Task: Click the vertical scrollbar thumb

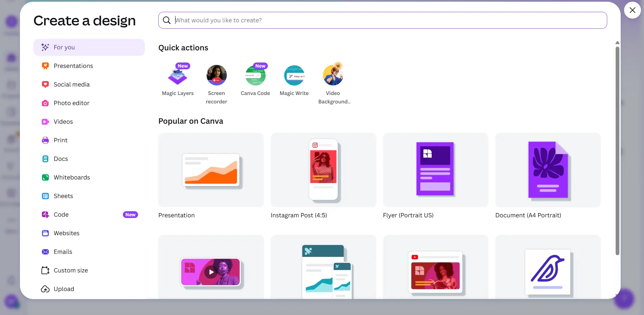Action: pos(617,151)
